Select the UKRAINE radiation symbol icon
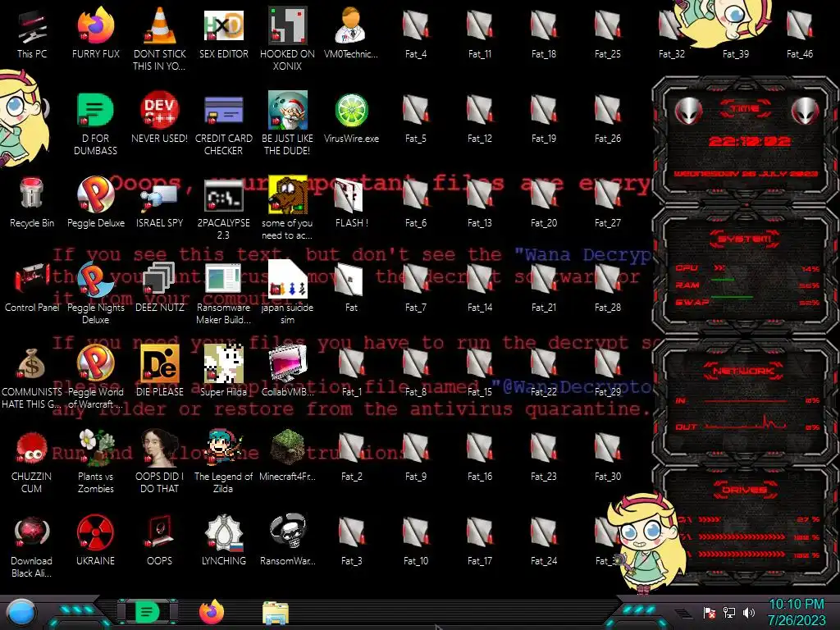 96,540
